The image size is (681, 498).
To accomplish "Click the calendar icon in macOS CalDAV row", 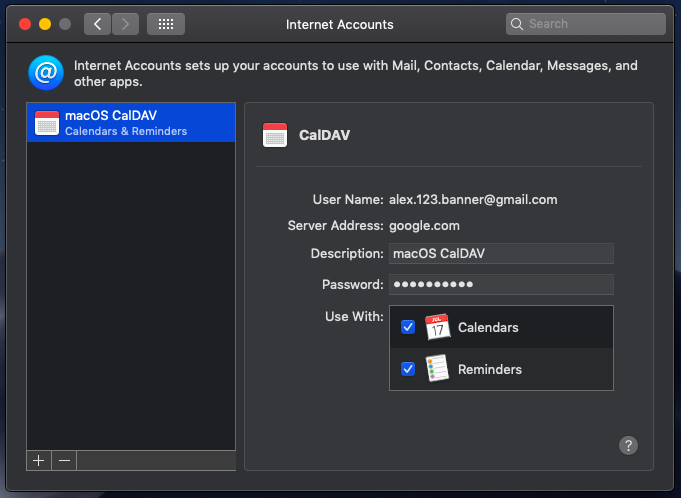I will point(47,123).
